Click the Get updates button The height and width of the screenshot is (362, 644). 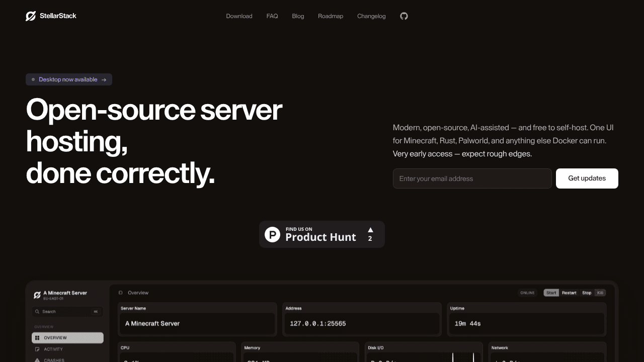tap(587, 178)
